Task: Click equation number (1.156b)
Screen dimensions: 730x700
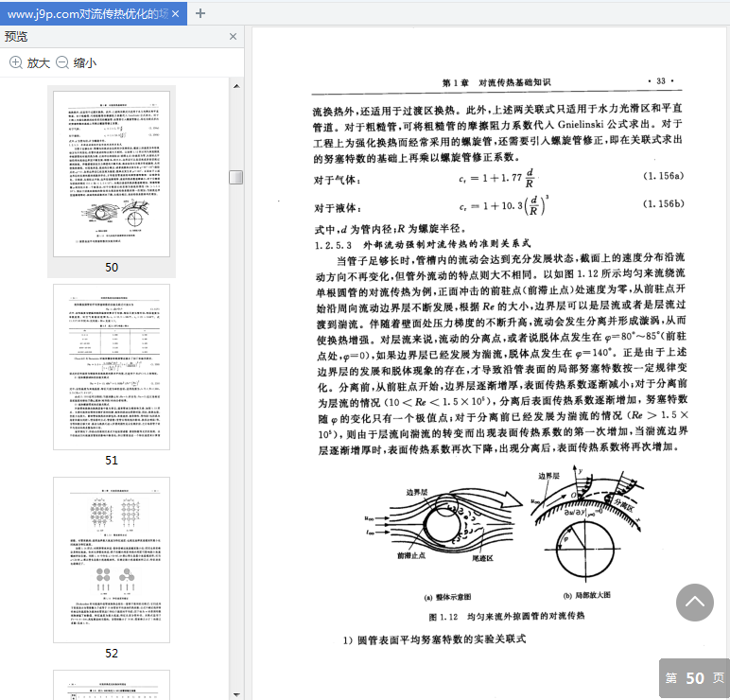Action: click(x=664, y=204)
